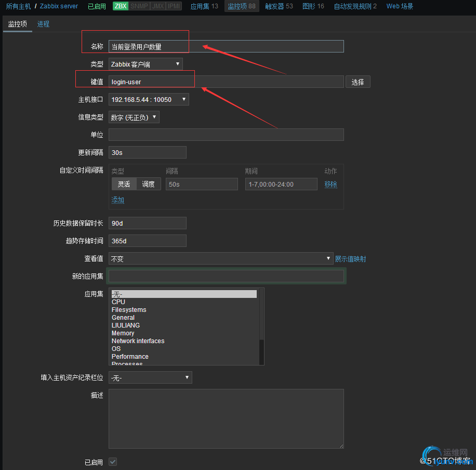Open the 信息类型 数字 dropdown
Image resolution: width=476 pixels, height=470 pixels.
134,117
